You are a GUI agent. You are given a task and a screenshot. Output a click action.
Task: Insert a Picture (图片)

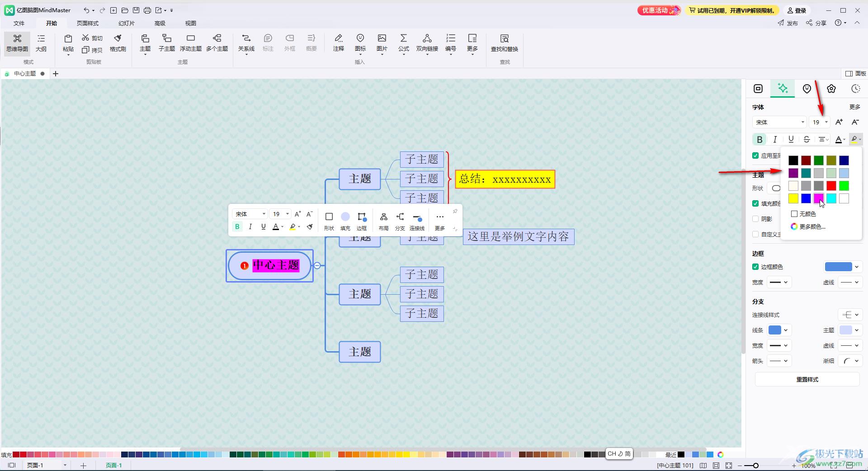tap(382, 43)
